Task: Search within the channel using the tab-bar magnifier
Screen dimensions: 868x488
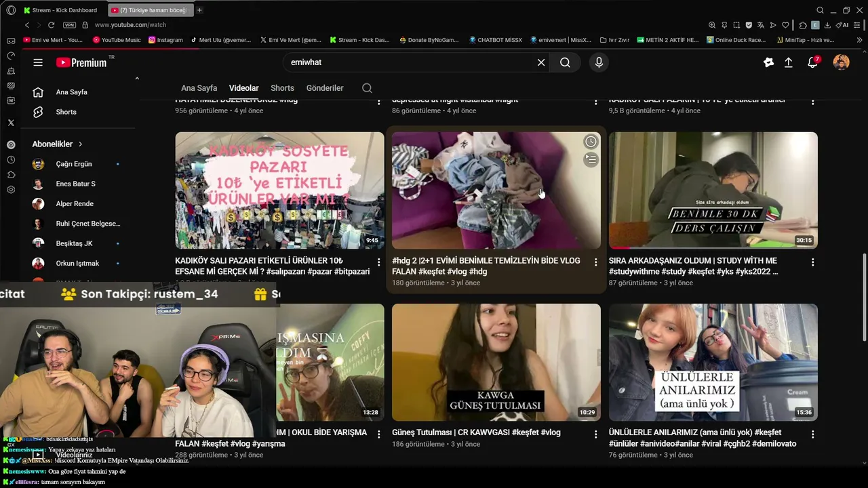Action: coord(367,88)
